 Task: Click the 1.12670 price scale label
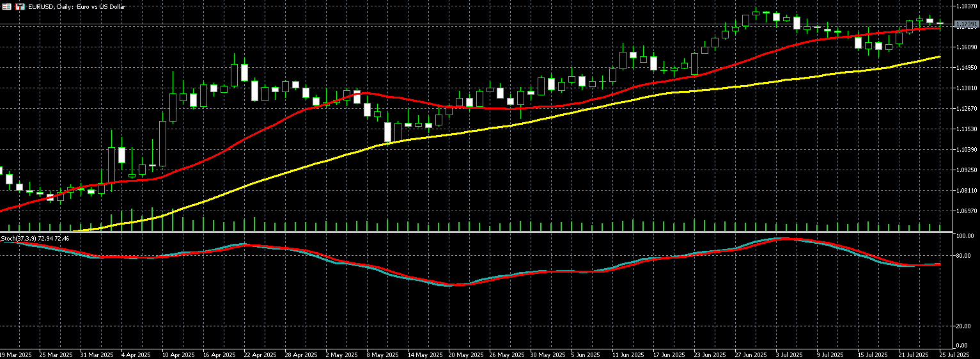pyautogui.click(x=965, y=108)
